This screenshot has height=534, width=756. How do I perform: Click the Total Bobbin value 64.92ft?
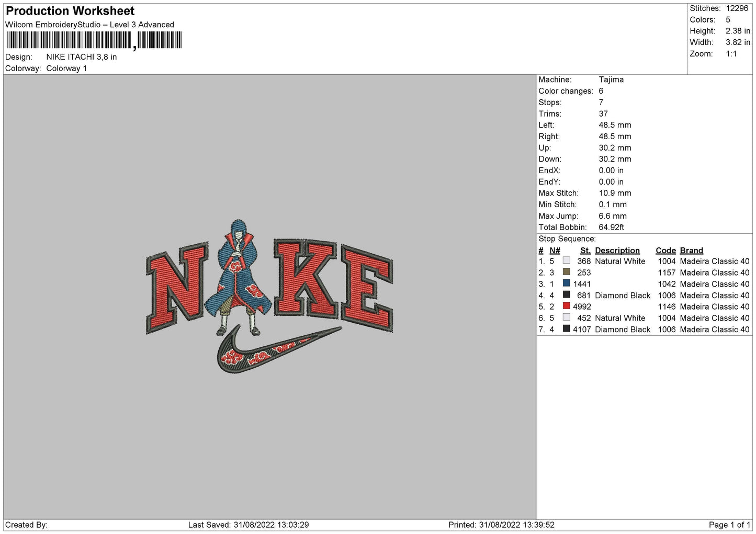[612, 228]
